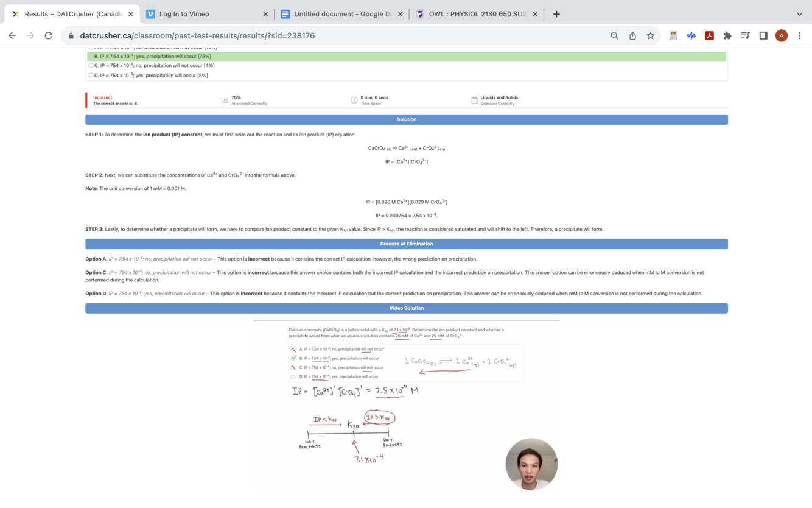Click the clock Time Spent icon
The width and height of the screenshot is (812, 508).
(x=354, y=100)
